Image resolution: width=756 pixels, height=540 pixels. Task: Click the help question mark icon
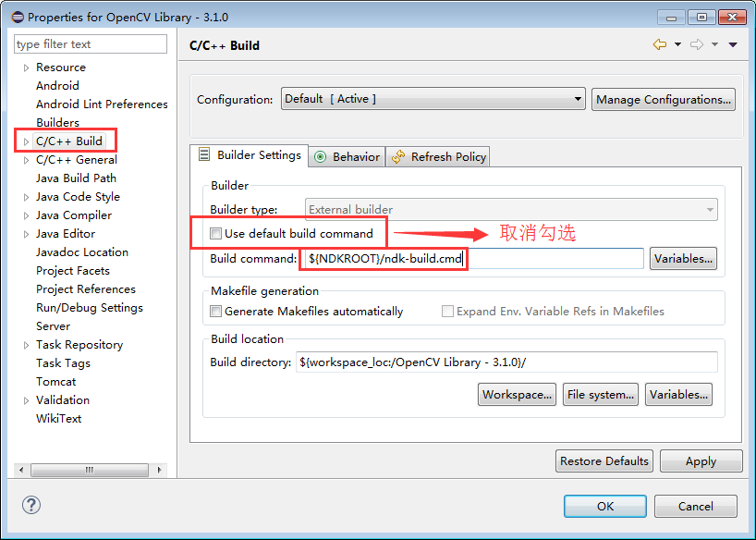click(x=31, y=505)
